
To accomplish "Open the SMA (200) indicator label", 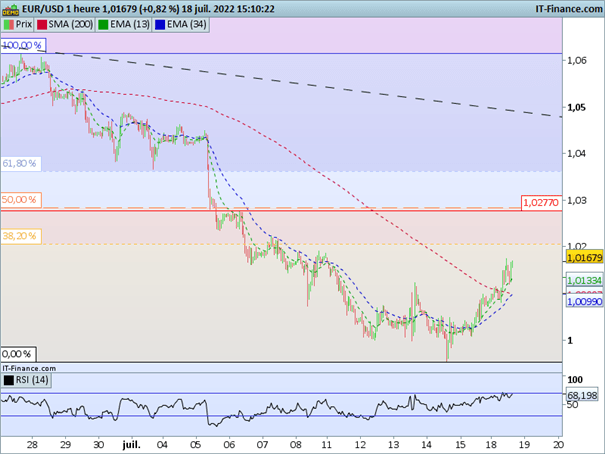I will tap(71, 24).
